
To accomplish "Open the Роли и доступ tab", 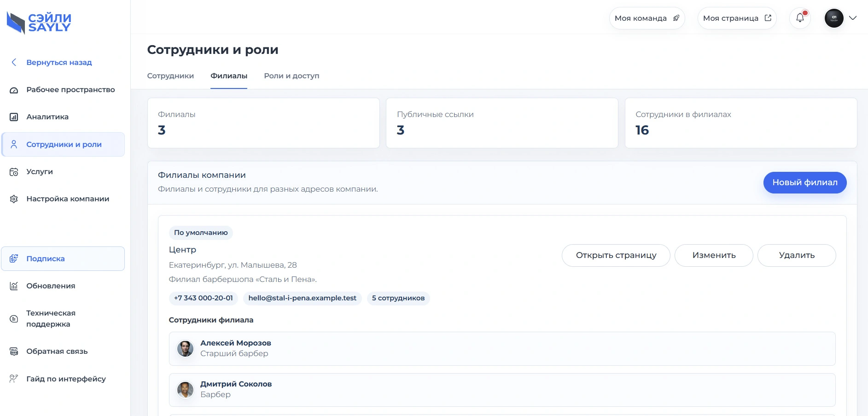I will (x=291, y=76).
